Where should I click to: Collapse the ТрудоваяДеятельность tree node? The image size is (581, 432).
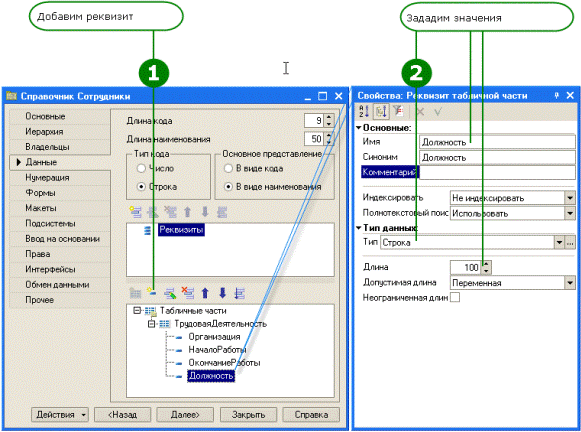[151, 324]
